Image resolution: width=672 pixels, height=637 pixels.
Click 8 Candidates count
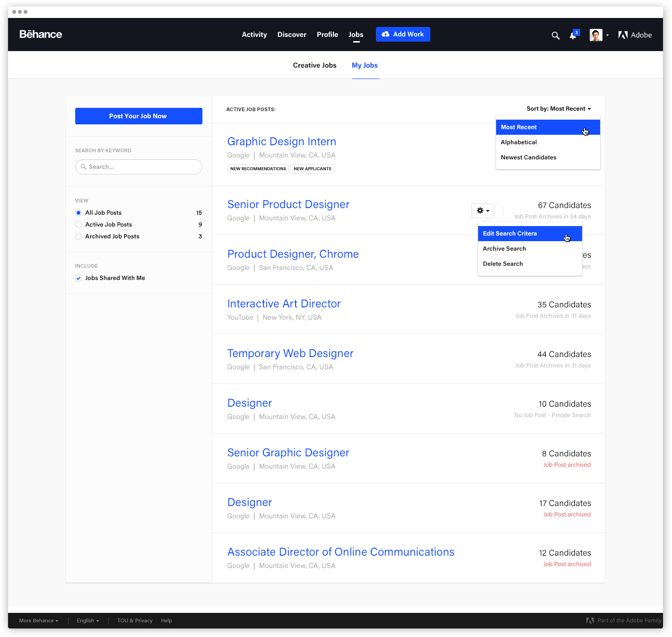(567, 454)
